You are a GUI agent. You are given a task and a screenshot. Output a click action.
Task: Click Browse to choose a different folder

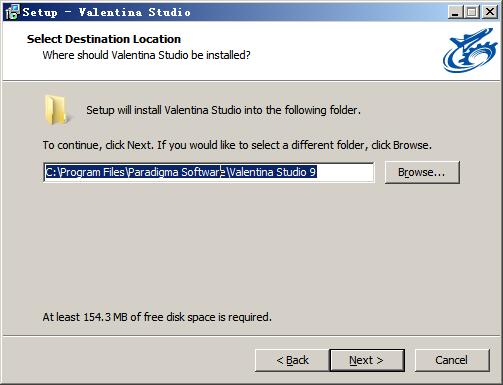[422, 172]
